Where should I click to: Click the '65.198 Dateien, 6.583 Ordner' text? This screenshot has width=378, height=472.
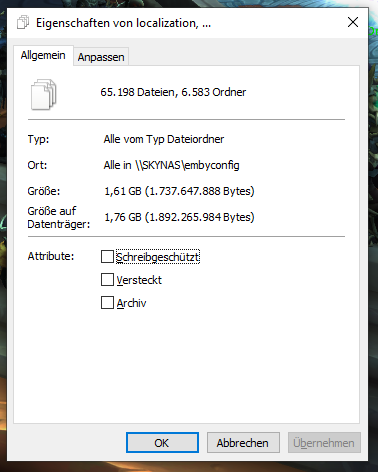pos(173,92)
